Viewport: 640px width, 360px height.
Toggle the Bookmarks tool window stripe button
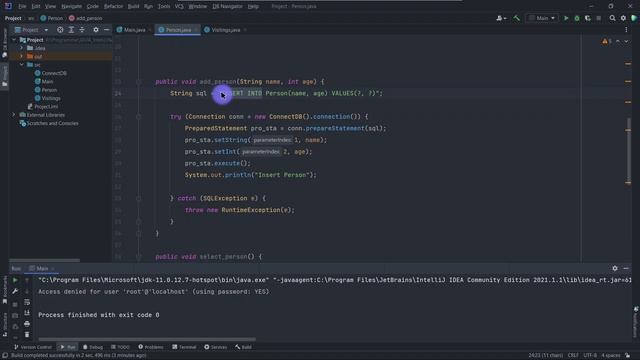coord(4,291)
